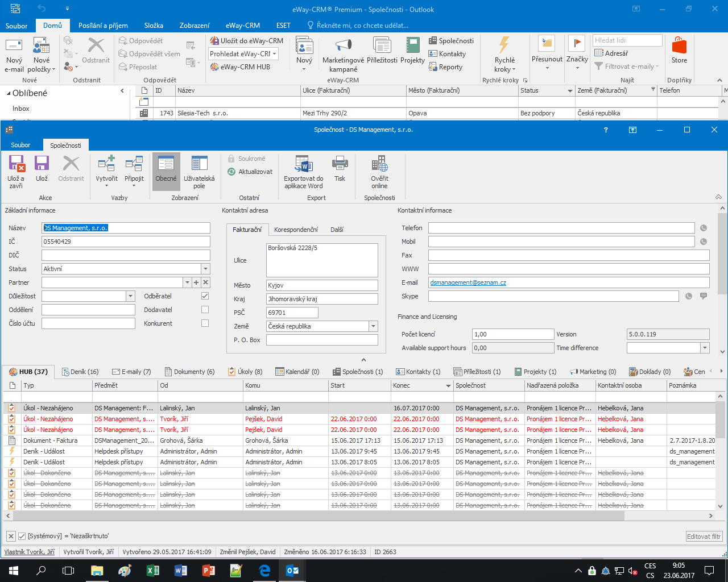728x582 pixels.
Task: Open Soubor menu in company window
Action: point(20,145)
